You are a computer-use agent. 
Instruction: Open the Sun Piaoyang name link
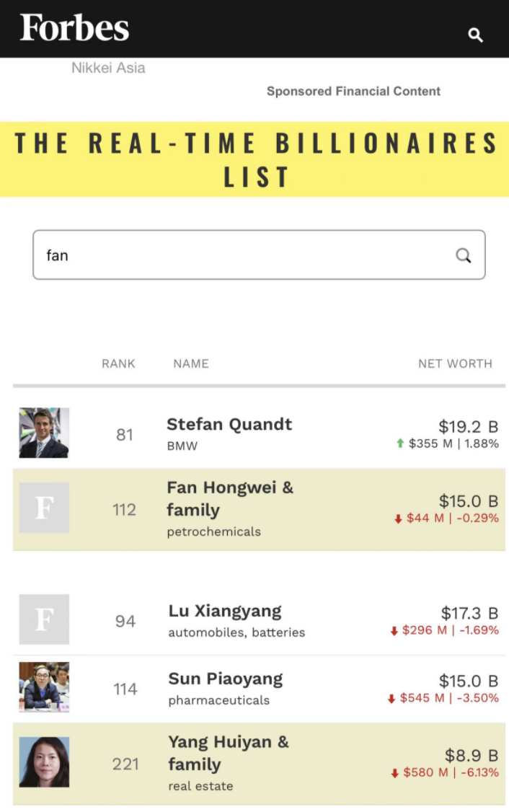tap(226, 679)
